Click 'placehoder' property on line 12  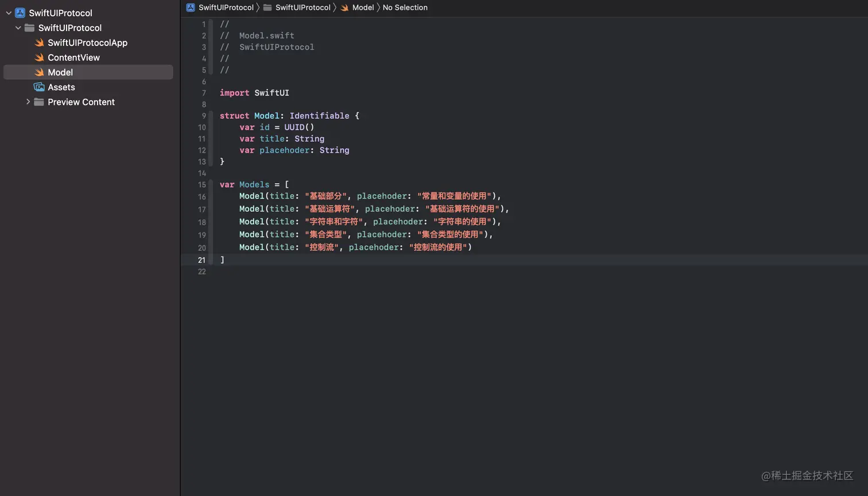point(284,150)
